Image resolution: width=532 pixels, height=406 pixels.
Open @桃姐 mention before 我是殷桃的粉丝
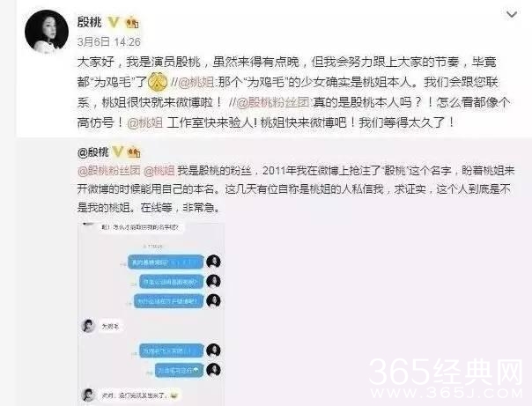[x=159, y=171]
